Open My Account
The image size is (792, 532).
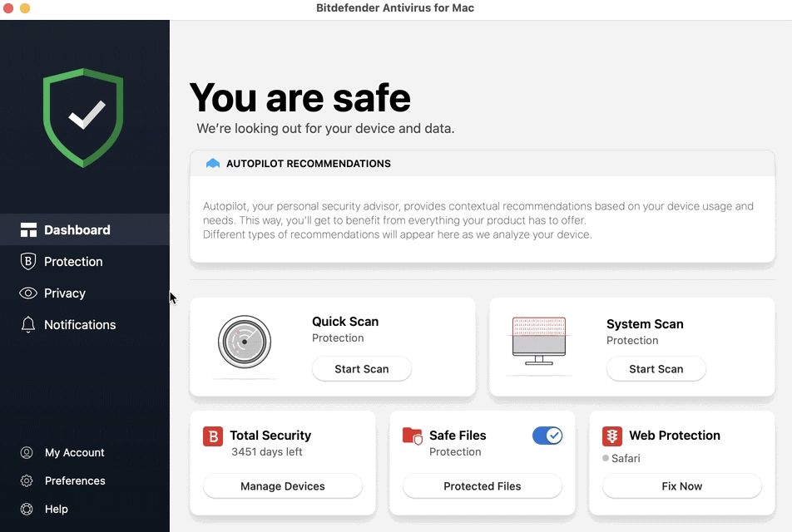(75, 453)
